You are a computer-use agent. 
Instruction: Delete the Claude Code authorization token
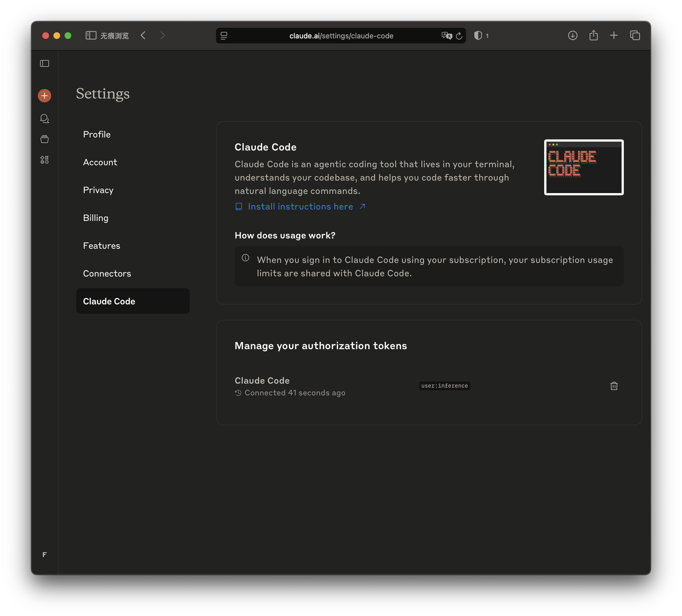tap(614, 386)
